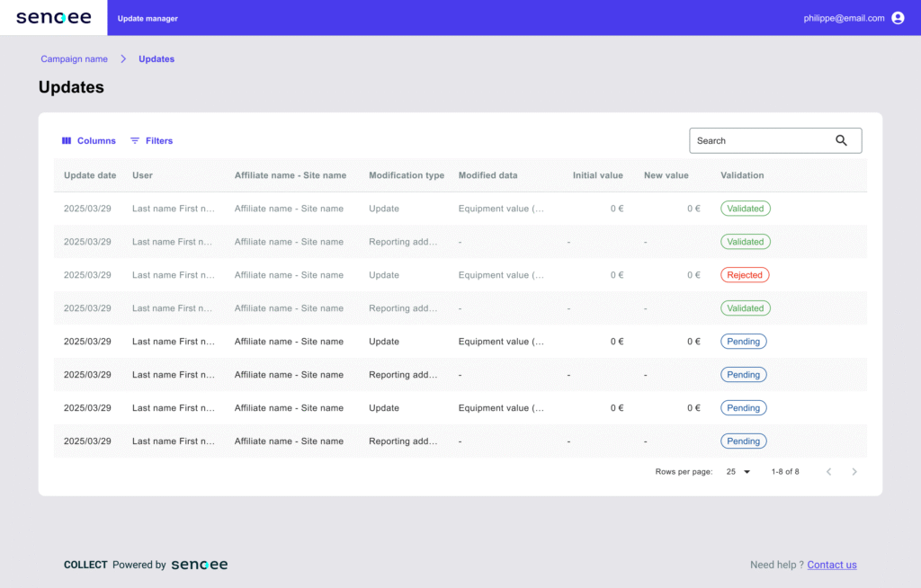
Task: Open the Contact us link
Action: [x=832, y=565]
